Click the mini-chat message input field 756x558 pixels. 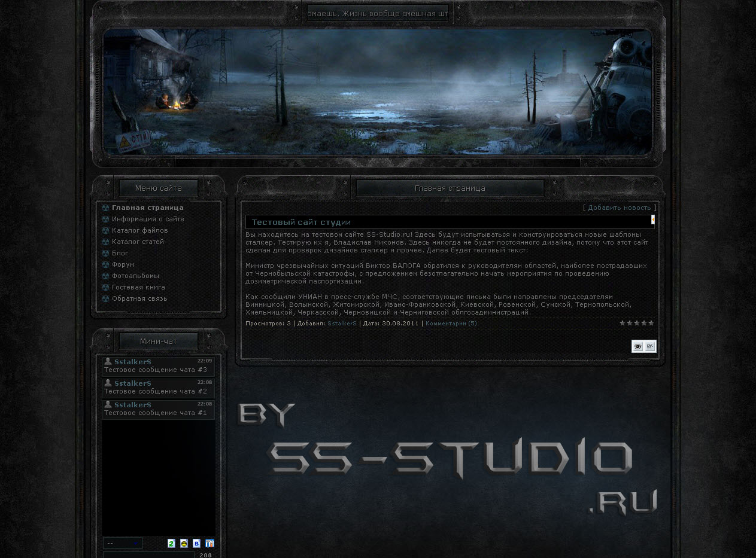click(x=148, y=555)
